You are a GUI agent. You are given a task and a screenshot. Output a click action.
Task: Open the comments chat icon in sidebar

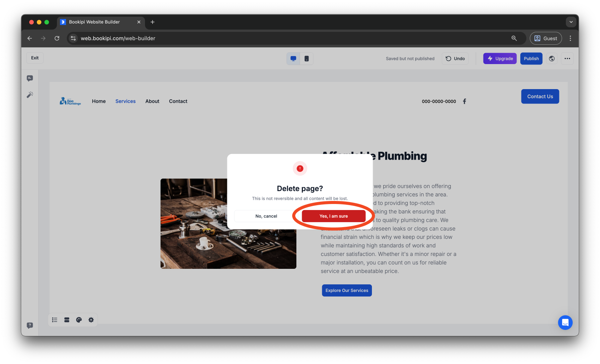coord(30,78)
